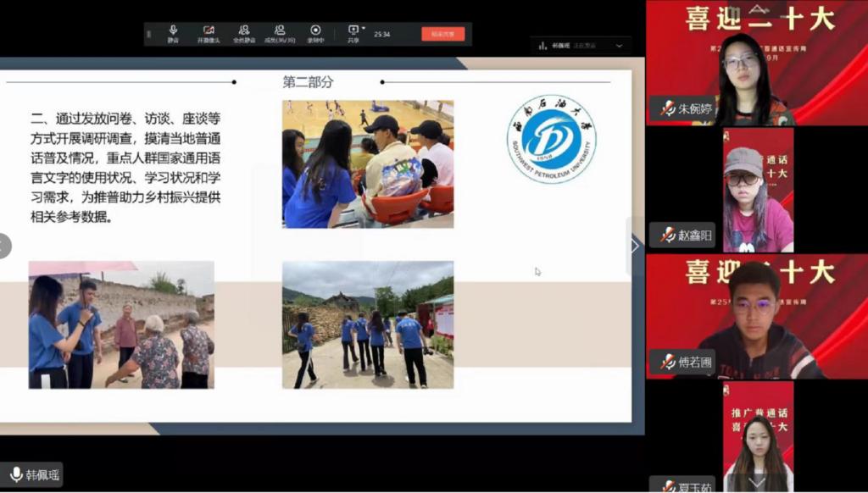This screenshot has height=493, width=868.
Task: Click the red end sharing button
Action: point(442,34)
